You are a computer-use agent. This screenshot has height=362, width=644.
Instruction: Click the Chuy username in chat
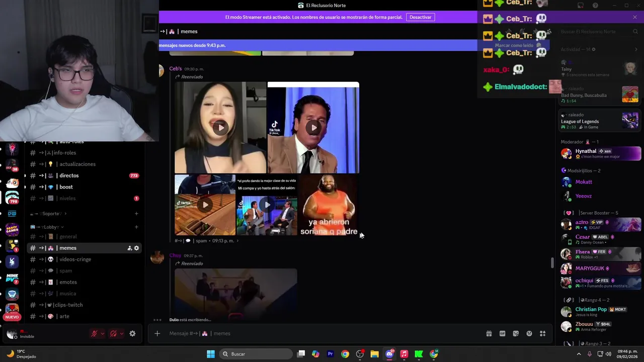[x=175, y=255]
